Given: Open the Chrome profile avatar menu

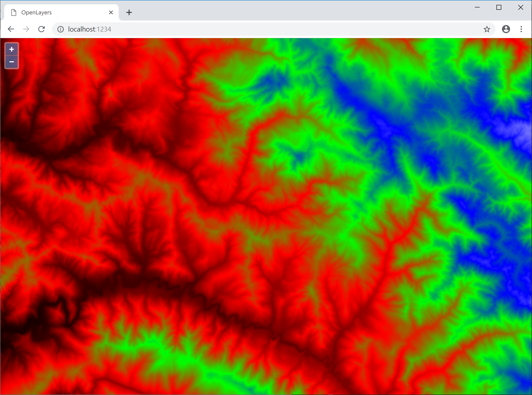Looking at the screenshot, I should click(506, 29).
